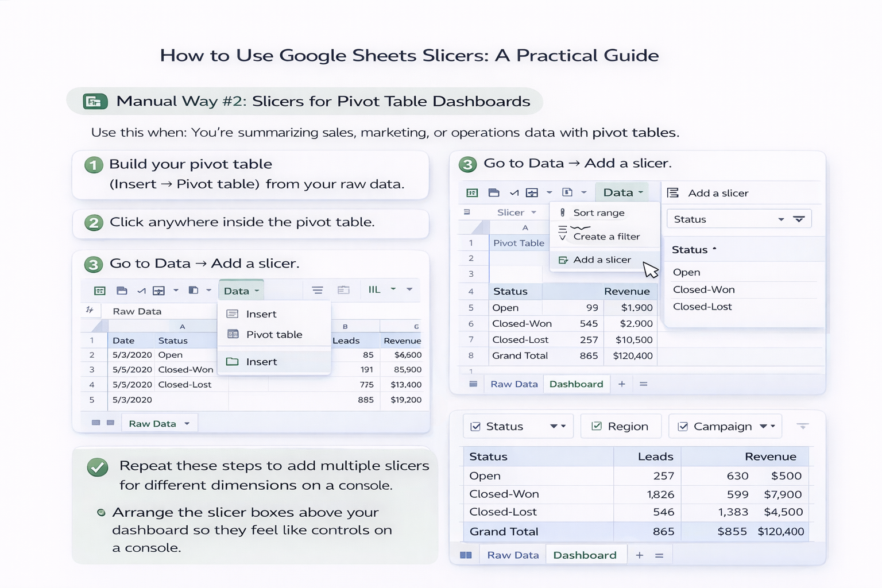Click the half-filled page icon in Raw Data toolbar
Image resolution: width=882 pixels, height=588 pixels.
click(194, 290)
